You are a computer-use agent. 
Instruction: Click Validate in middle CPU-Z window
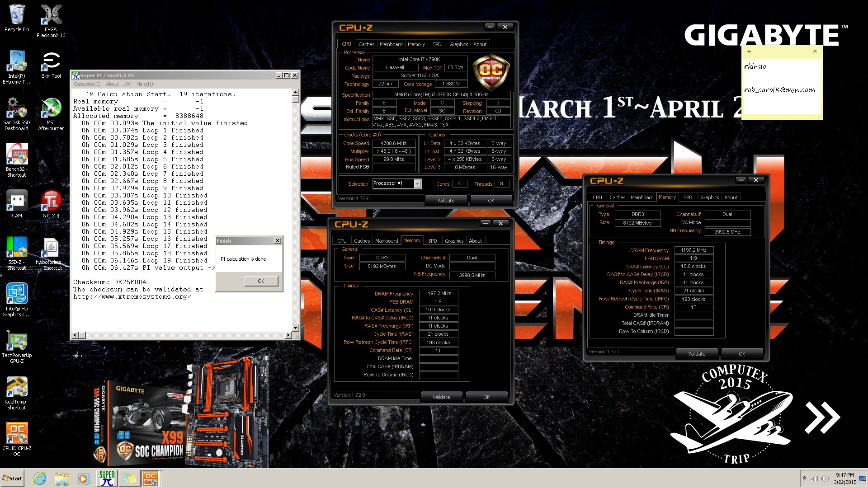point(441,397)
